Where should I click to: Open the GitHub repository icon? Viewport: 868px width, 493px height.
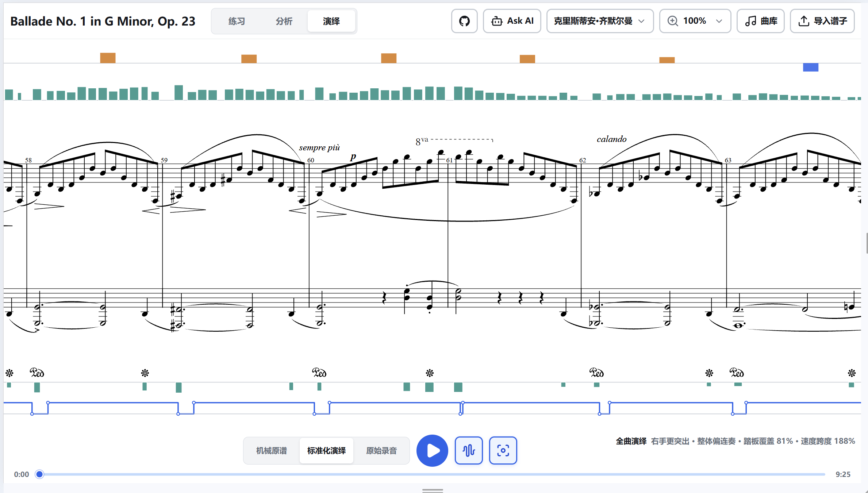[464, 21]
